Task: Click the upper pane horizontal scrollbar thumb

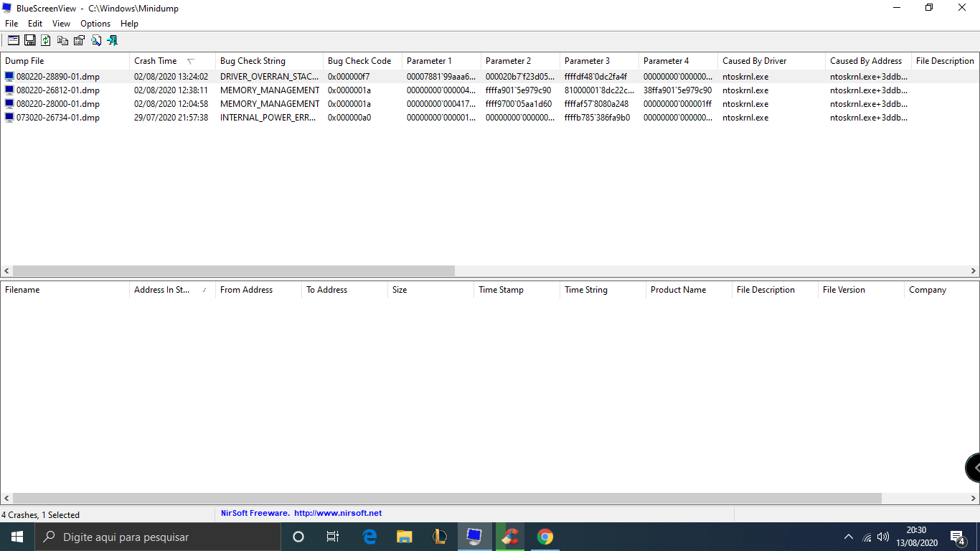Action: pyautogui.click(x=234, y=271)
